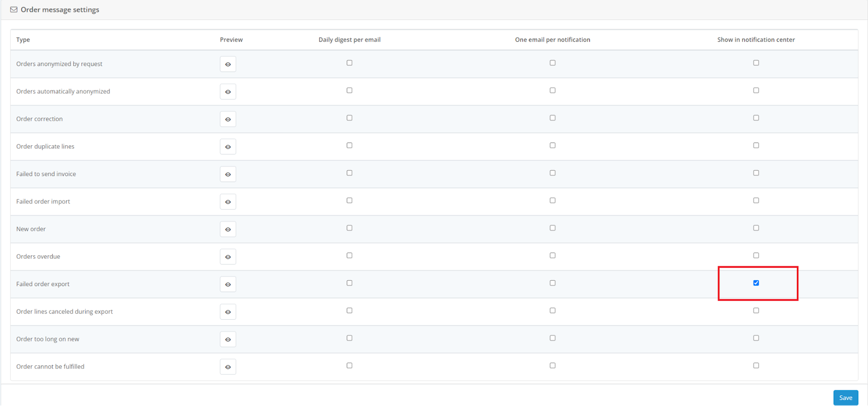Check notification center for Failed order import
868x406 pixels.
pyautogui.click(x=756, y=201)
